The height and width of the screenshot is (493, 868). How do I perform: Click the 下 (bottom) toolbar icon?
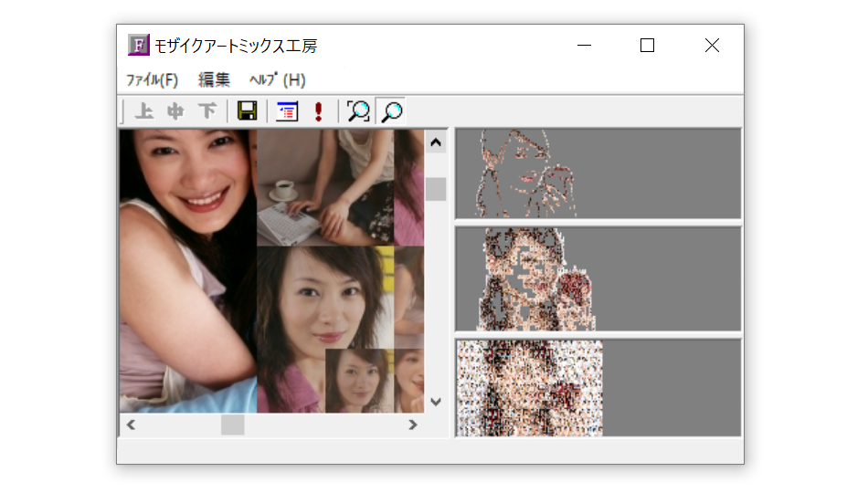207,111
